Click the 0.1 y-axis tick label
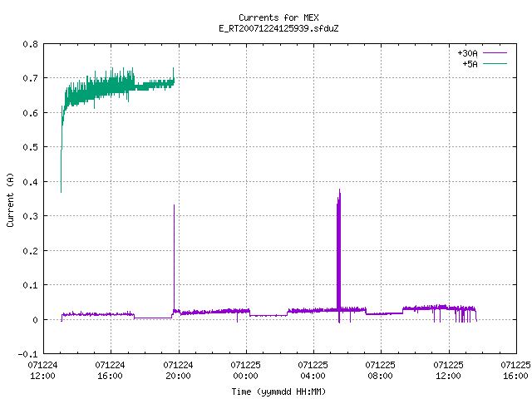The image size is (532, 399). (30, 285)
